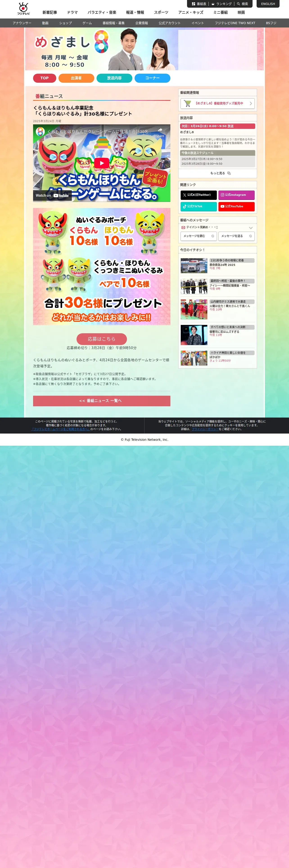The image size is (289, 868).
Task: Open the ミニ番組 menu
Action: click(220, 12)
